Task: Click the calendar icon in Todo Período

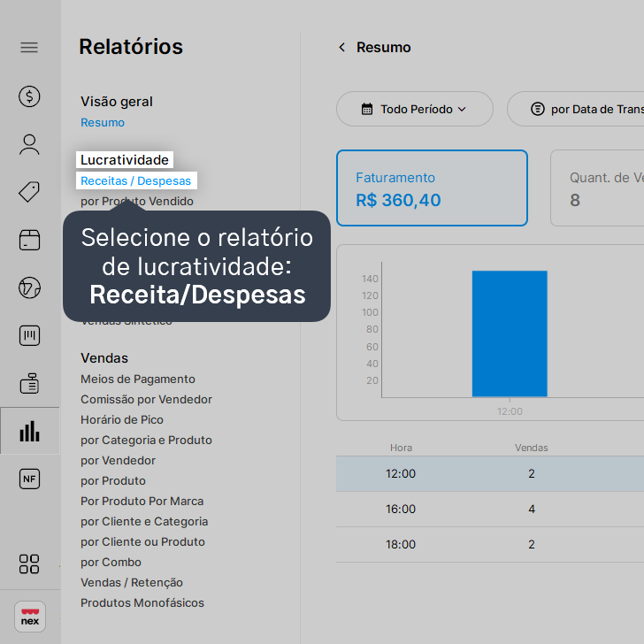Action: point(367,109)
